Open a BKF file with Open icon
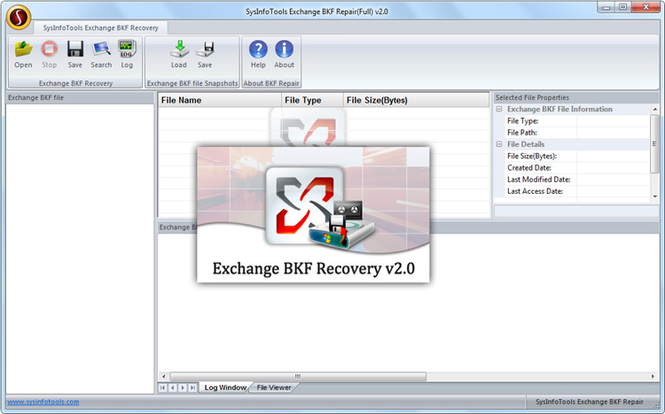Viewport: 665px width, 414px height. click(23, 54)
